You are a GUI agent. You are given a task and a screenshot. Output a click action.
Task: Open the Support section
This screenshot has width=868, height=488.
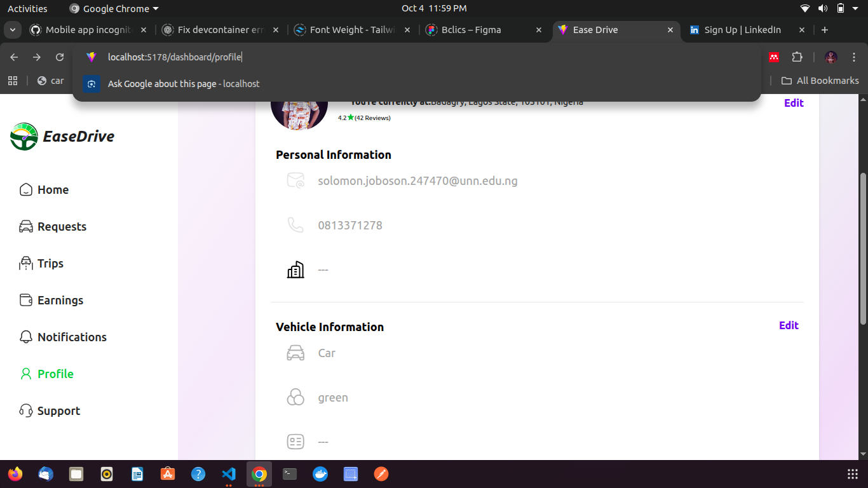tap(50, 411)
